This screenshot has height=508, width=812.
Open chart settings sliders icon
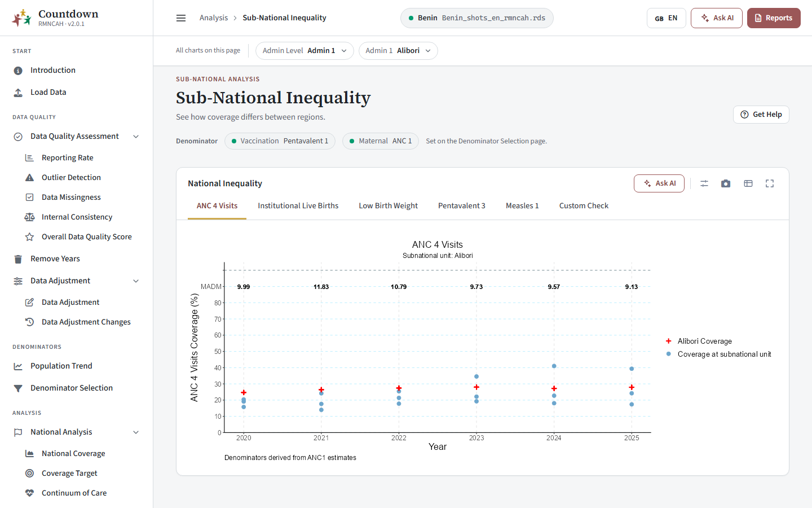(704, 183)
